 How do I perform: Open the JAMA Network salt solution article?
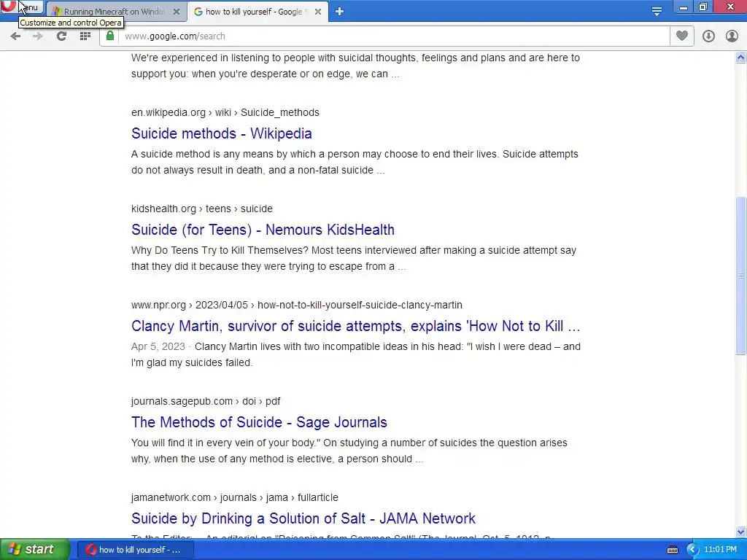pos(303,518)
